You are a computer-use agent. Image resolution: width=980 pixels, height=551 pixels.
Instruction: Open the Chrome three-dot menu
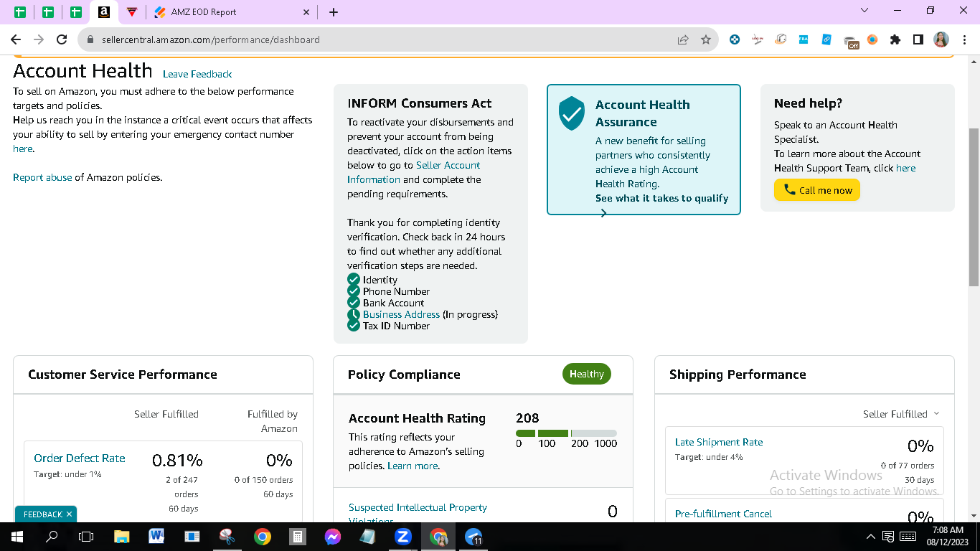pos(964,40)
